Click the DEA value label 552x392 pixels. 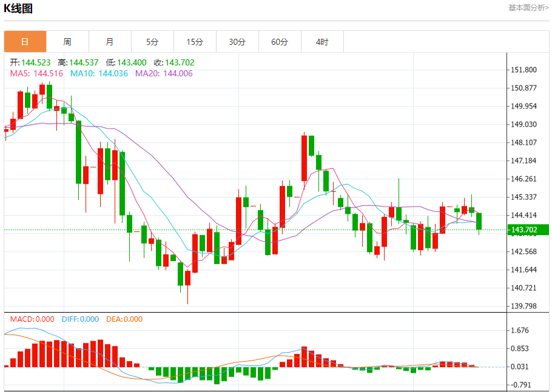point(124,319)
